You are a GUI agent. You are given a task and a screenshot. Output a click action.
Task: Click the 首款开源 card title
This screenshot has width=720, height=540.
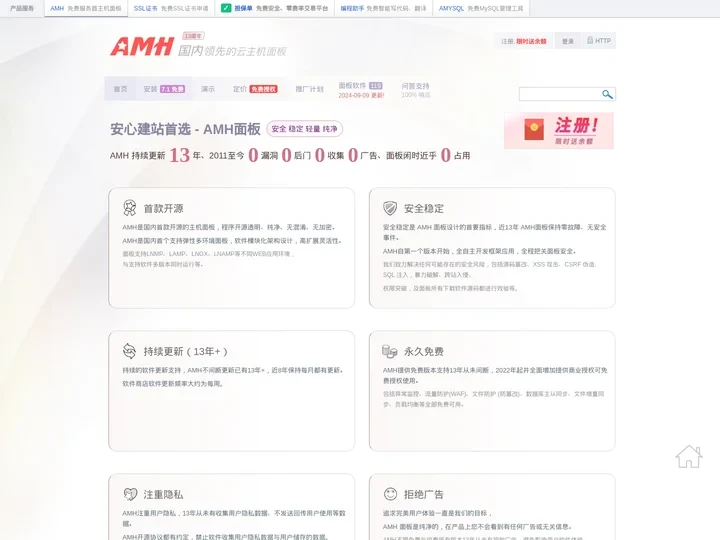[163, 208]
